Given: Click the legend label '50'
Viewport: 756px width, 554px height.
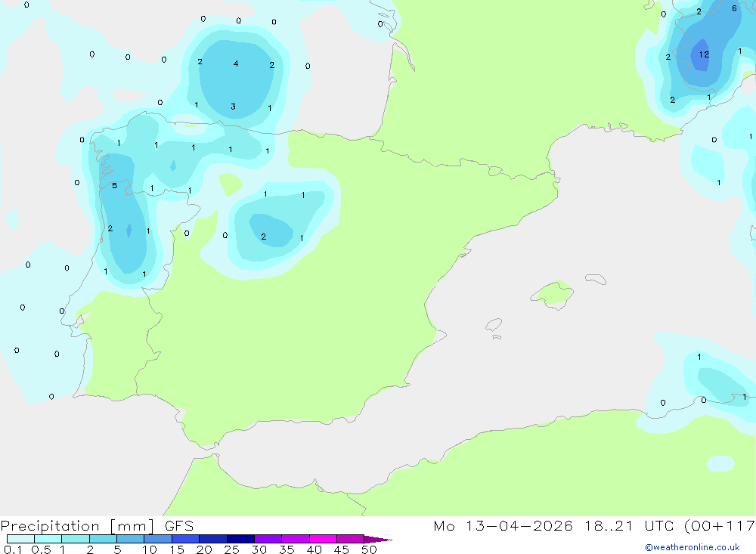Looking at the screenshot, I should click(x=369, y=549).
